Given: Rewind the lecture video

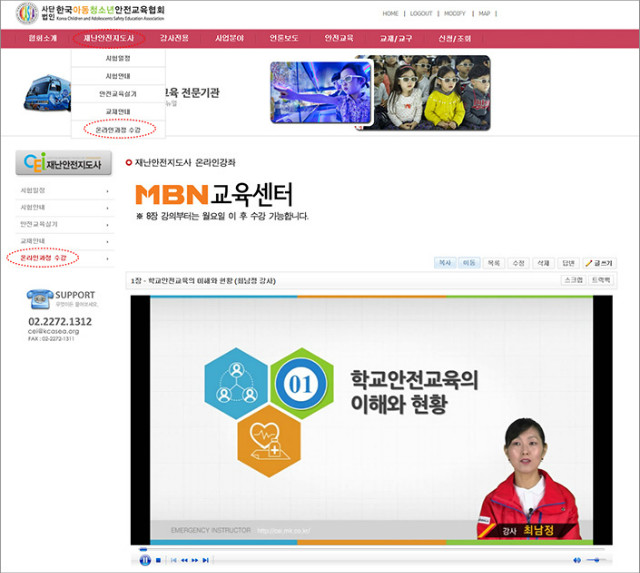Looking at the screenshot, I should tap(184, 560).
